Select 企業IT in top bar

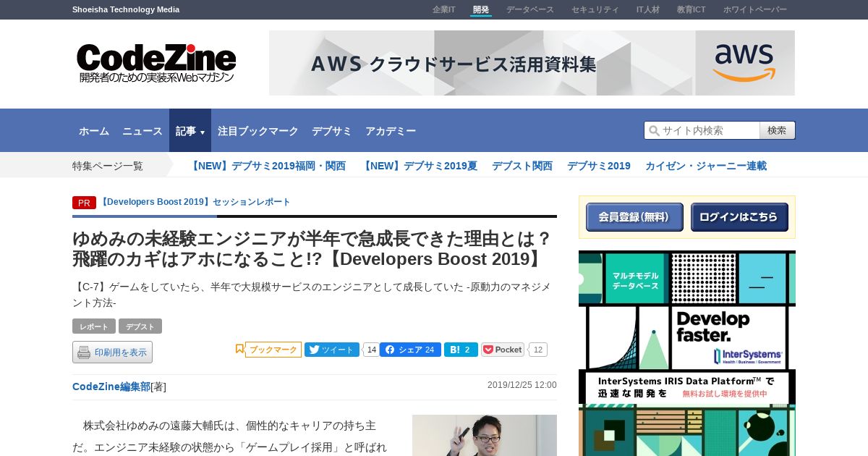(x=444, y=9)
